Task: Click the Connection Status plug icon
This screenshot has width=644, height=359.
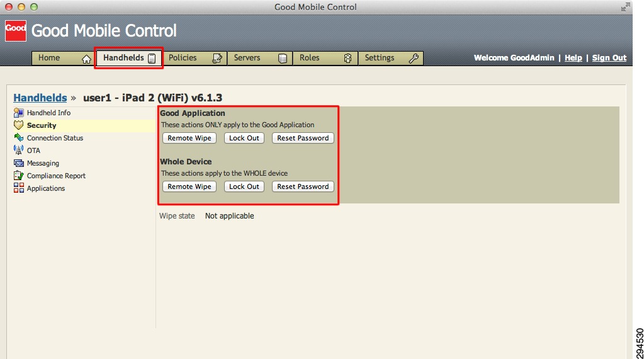Action: pos(18,137)
